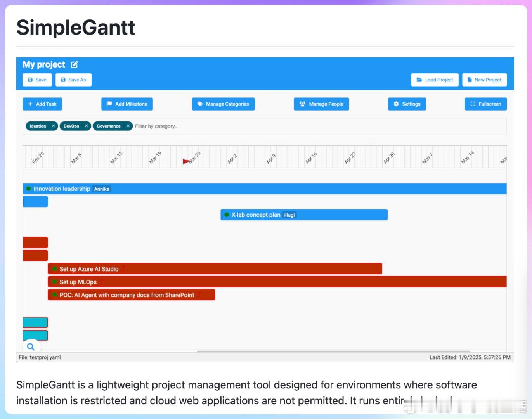This screenshot has height=419, width=532.
Task: Click the magnifier search icon at bottom left
Action: tap(31, 347)
